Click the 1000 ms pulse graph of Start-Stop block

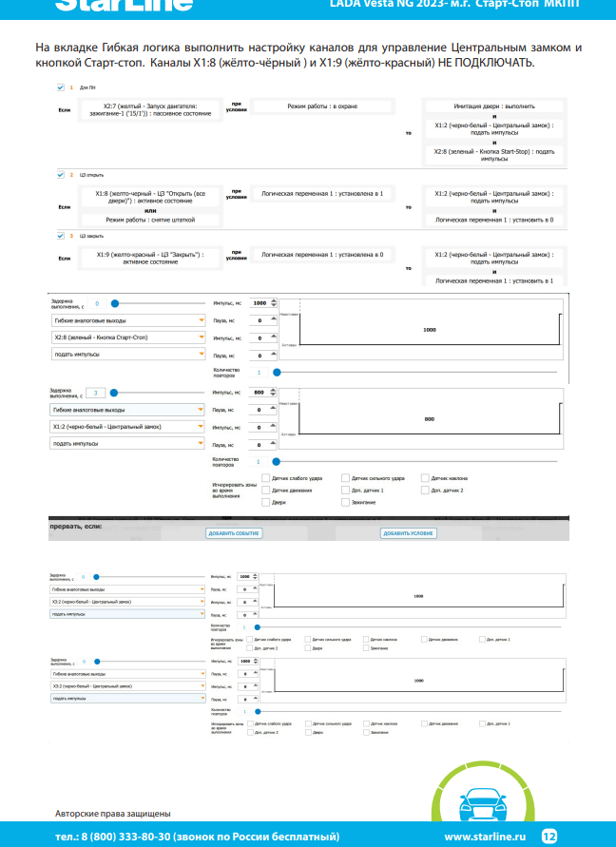(421, 329)
